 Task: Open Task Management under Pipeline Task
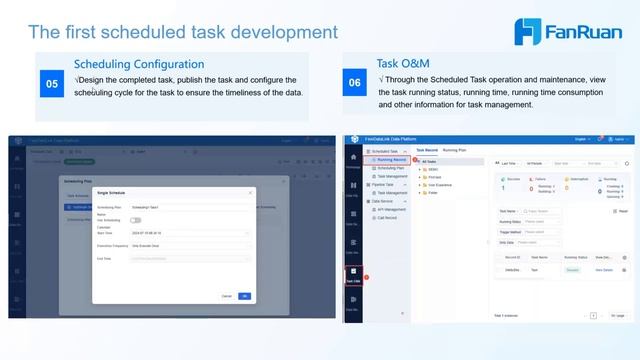(389, 193)
